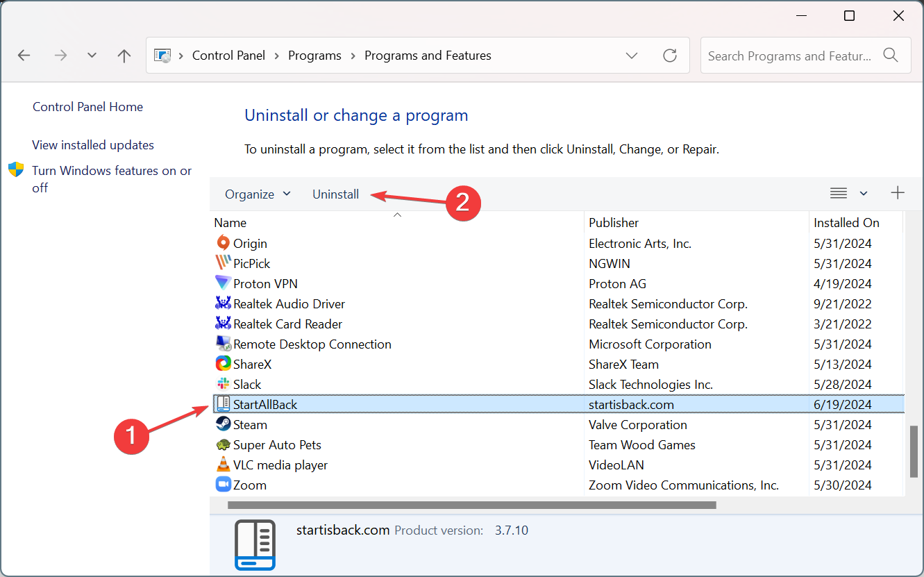Refresh the Programs and Features view

(670, 56)
